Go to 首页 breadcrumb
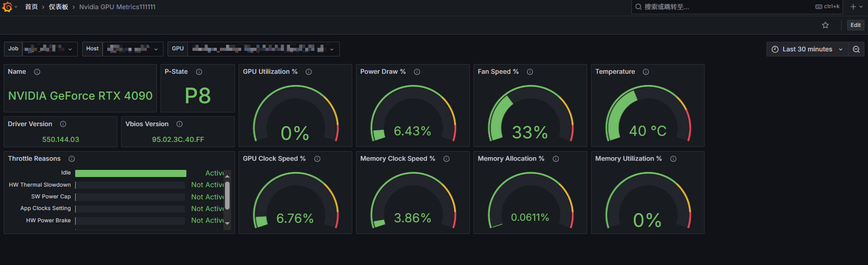Viewport: 868px width, 265px height. [x=31, y=7]
